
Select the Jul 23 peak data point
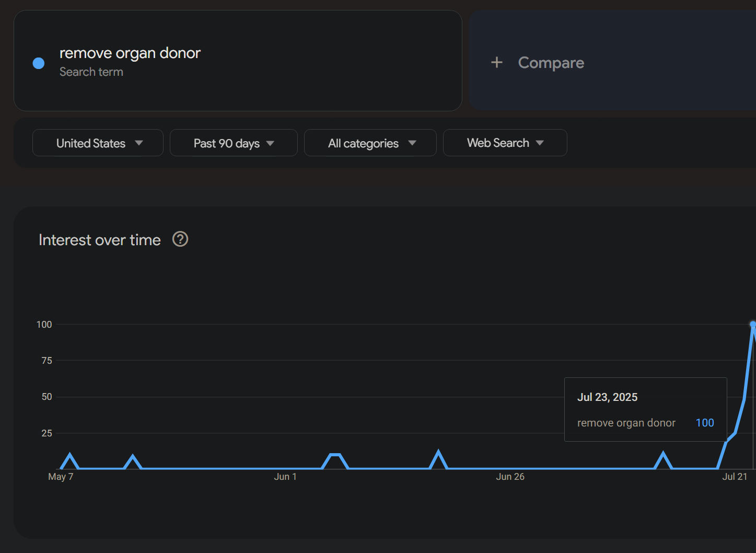753,325
